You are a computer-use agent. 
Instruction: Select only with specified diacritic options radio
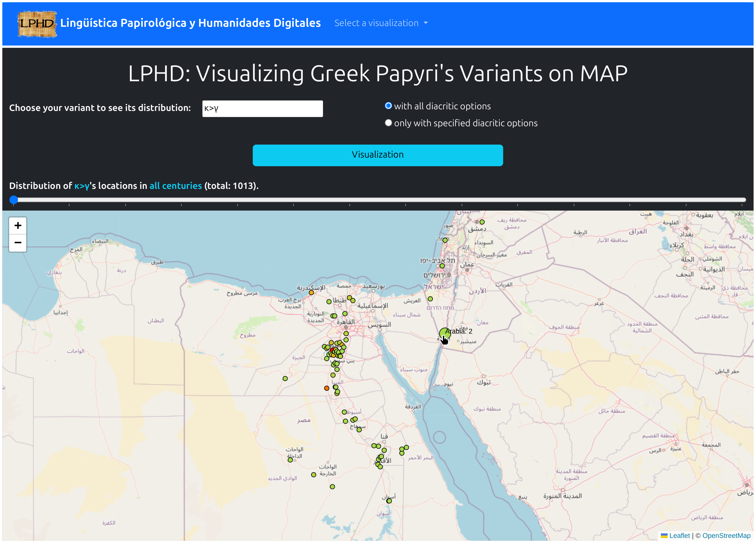click(x=388, y=123)
